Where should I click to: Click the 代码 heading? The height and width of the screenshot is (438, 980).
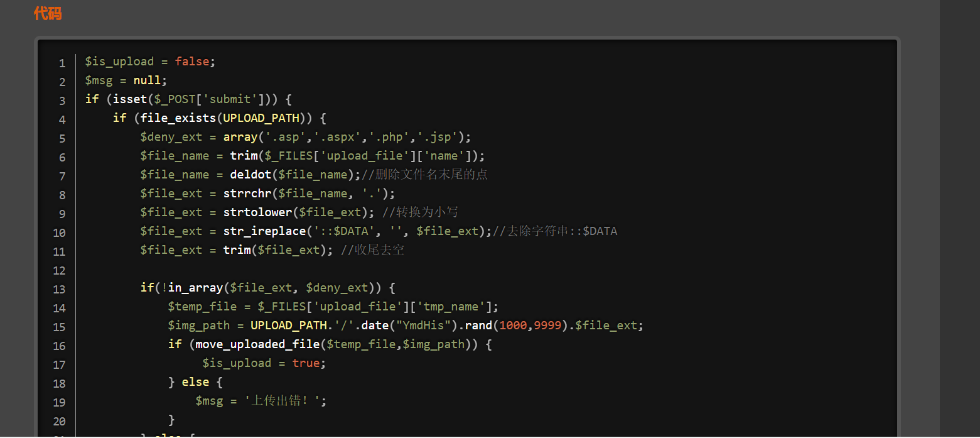(48, 13)
